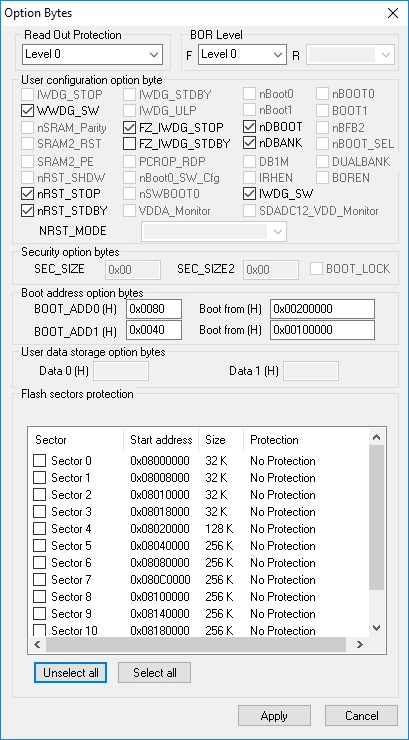Uncheck the FZ_IWDG_STOP option
409x740 pixels.
pyautogui.click(x=130, y=127)
